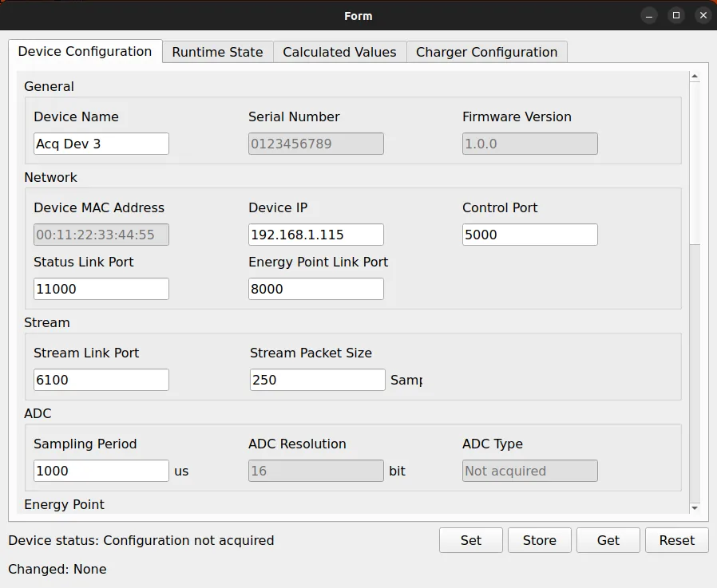Click the 'Device Name' label

(x=76, y=116)
